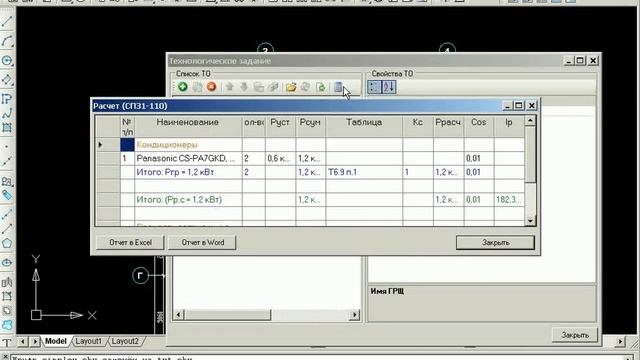Click the Кс column header
Screen dimensions: 640x360
418,127
